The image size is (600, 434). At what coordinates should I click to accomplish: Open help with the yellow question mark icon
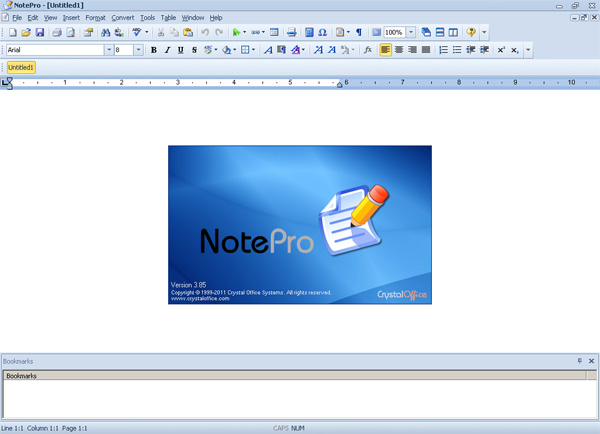[471, 33]
